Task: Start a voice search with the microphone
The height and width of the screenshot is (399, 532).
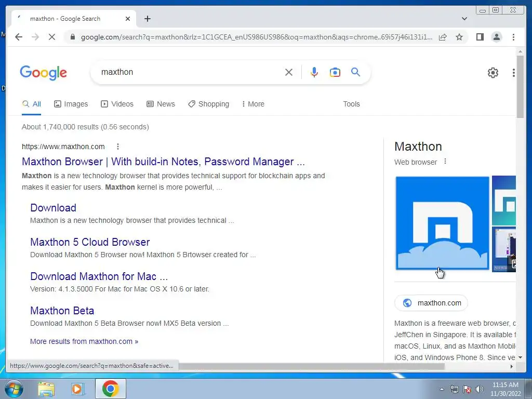Action: [314, 72]
